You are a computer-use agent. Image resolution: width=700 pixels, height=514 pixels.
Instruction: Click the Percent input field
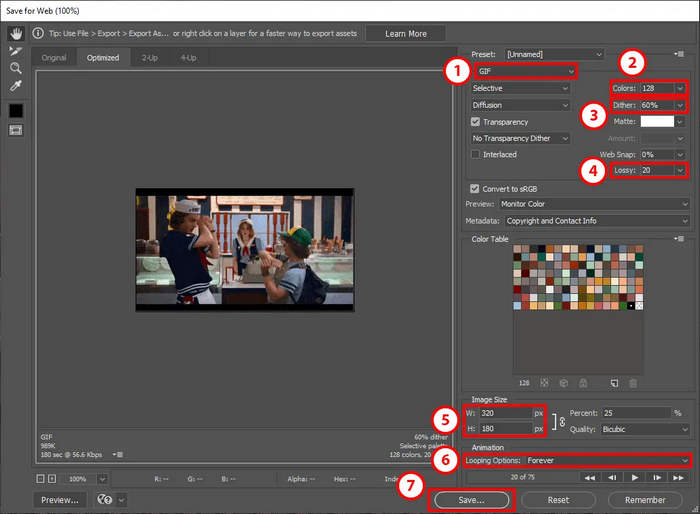[636, 413]
